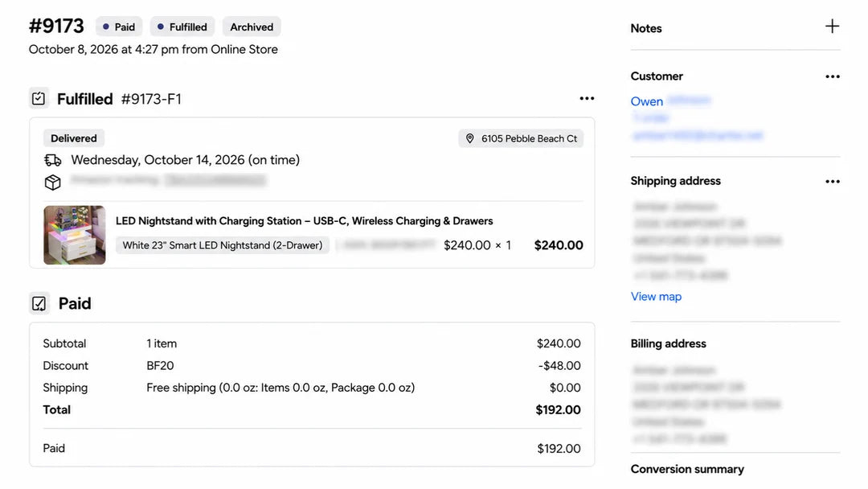Click the order number #9173 heading
Screen dimensions: 868x489
coord(56,26)
